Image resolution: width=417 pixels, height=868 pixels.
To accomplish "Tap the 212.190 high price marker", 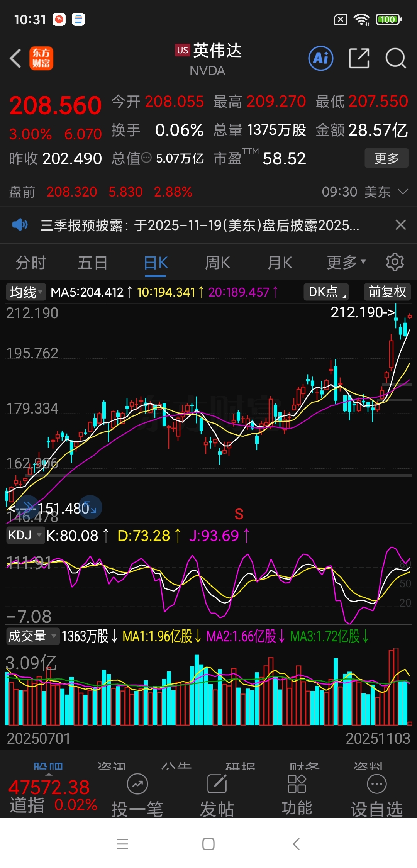I will coord(363,312).
